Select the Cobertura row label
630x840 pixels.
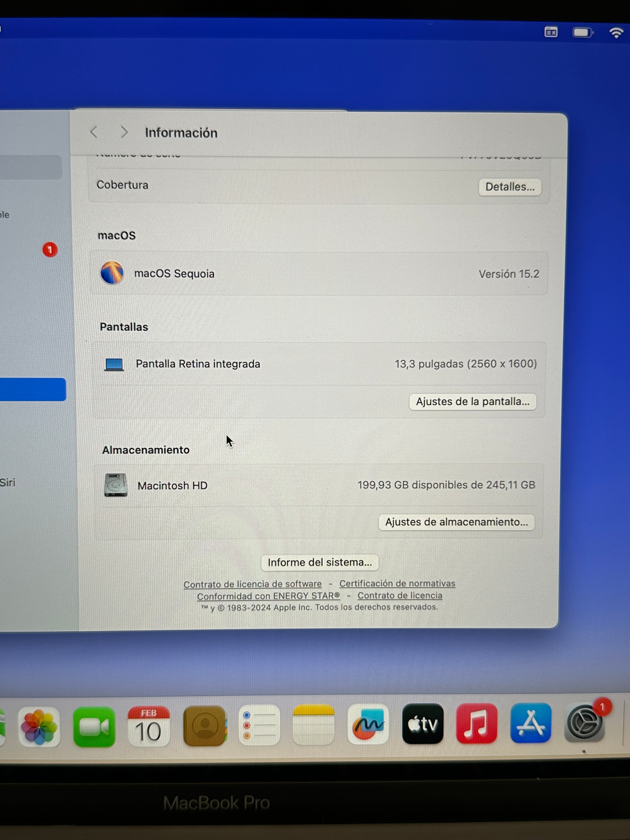(122, 185)
